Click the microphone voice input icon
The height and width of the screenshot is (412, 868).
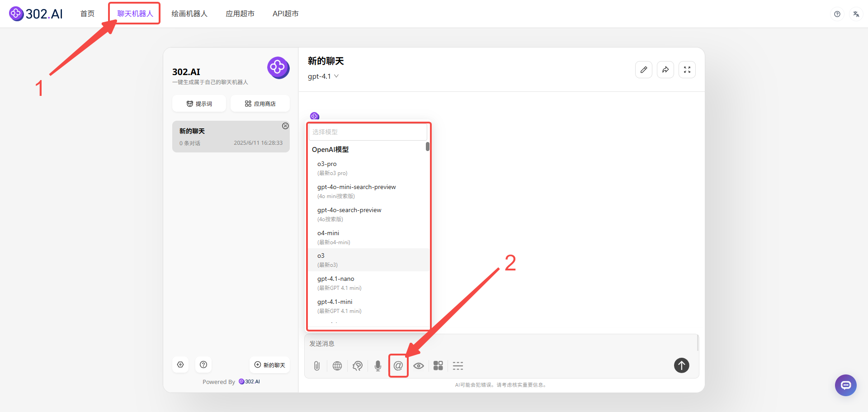[x=378, y=365]
